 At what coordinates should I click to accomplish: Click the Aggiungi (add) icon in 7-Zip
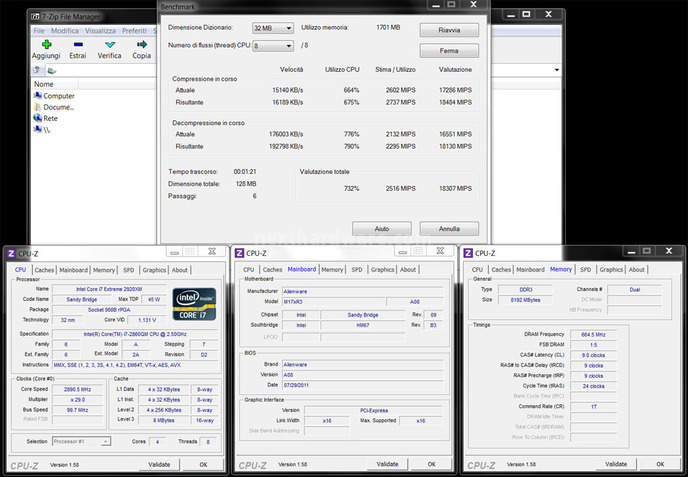click(x=47, y=44)
